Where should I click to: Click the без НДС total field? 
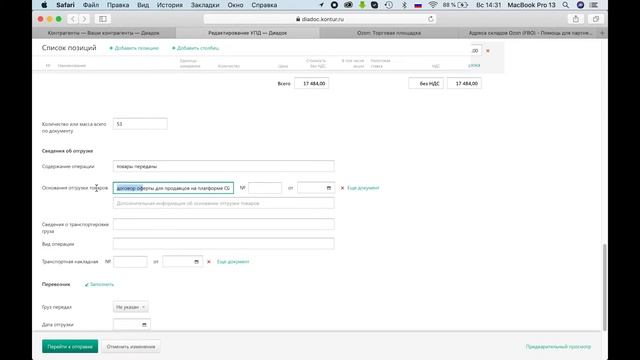[426, 83]
